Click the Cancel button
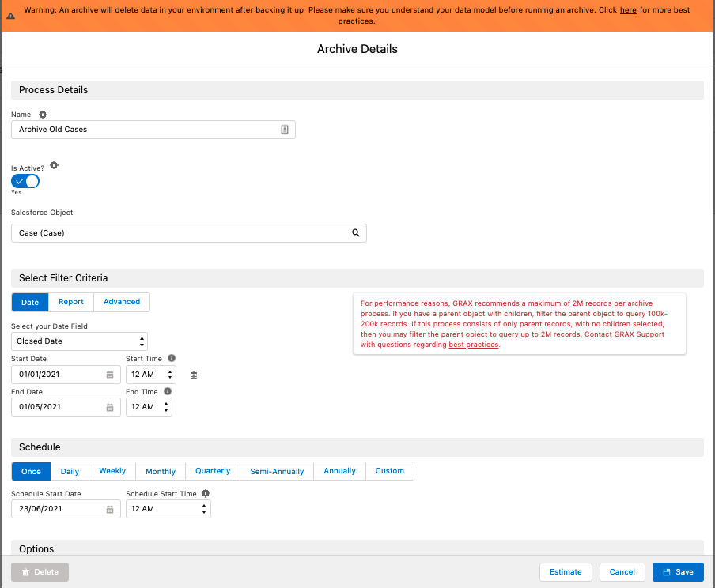 pos(622,572)
